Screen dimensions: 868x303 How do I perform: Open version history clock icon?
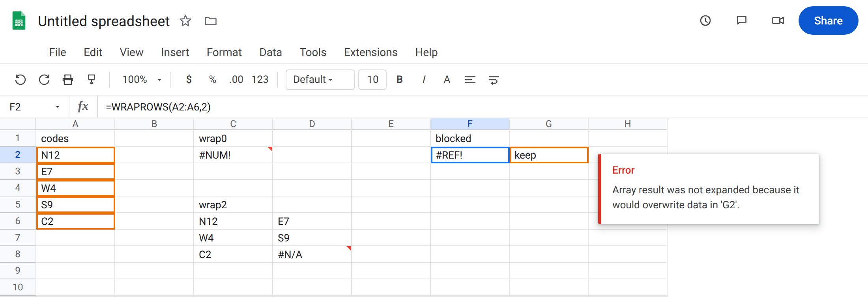(705, 21)
